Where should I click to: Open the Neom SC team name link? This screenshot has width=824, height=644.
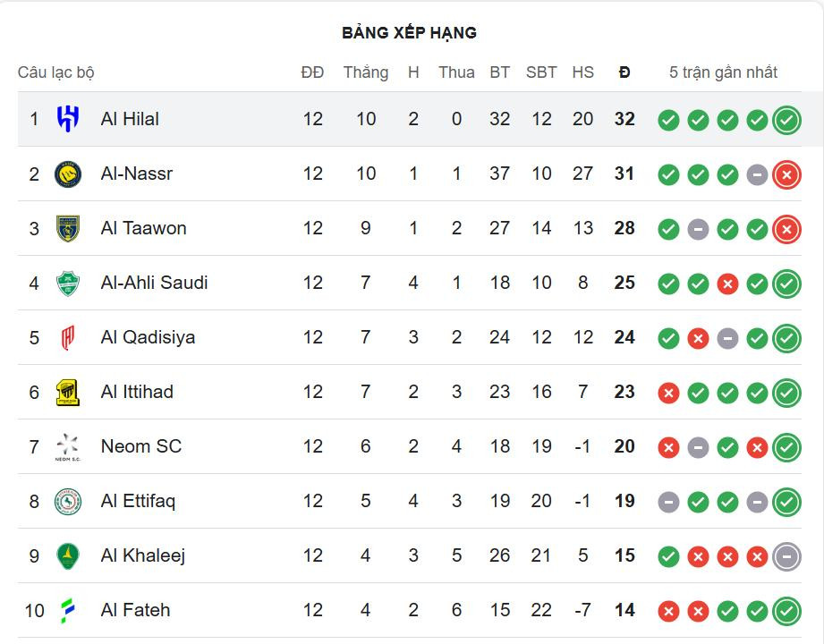coord(140,446)
